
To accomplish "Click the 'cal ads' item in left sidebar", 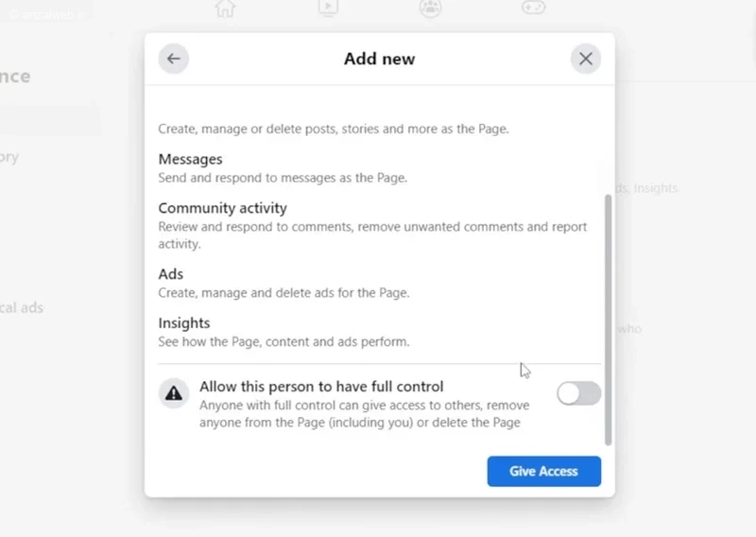I will [x=22, y=307].
